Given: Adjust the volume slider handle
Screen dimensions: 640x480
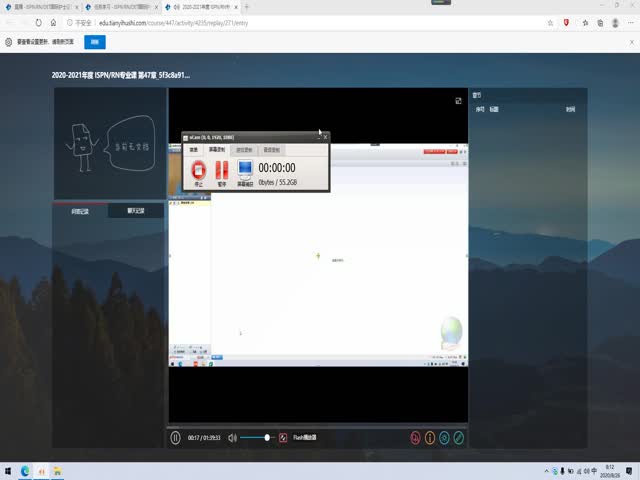Looking at the screenshot, I should (x=267, y=437).
